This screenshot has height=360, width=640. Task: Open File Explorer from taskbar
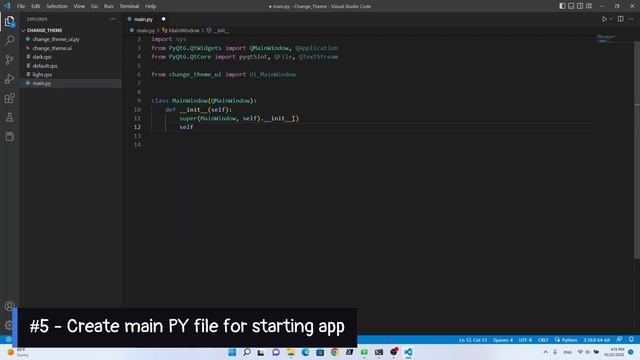[x=291, y=352]
